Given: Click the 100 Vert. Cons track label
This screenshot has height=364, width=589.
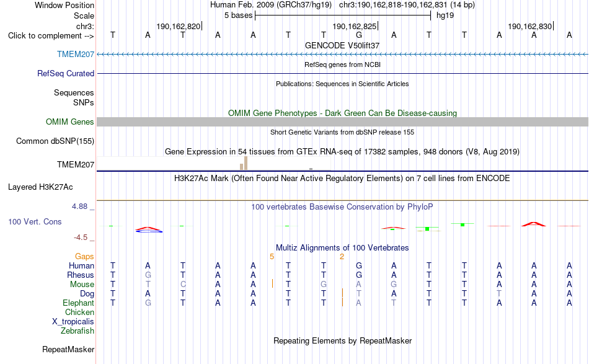Looking at the screenshot, I should coord(35,221).
